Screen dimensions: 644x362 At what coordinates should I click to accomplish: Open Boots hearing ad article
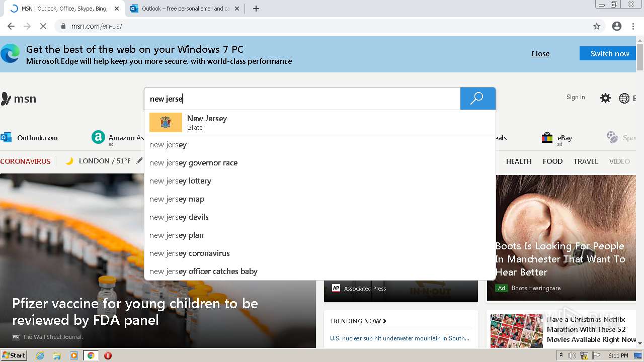coord(560,259)
